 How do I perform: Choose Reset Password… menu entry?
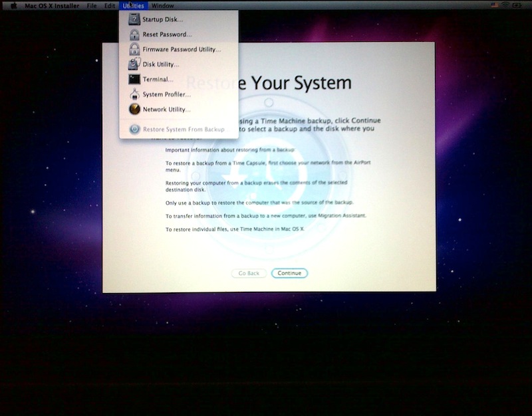point(179,35)
